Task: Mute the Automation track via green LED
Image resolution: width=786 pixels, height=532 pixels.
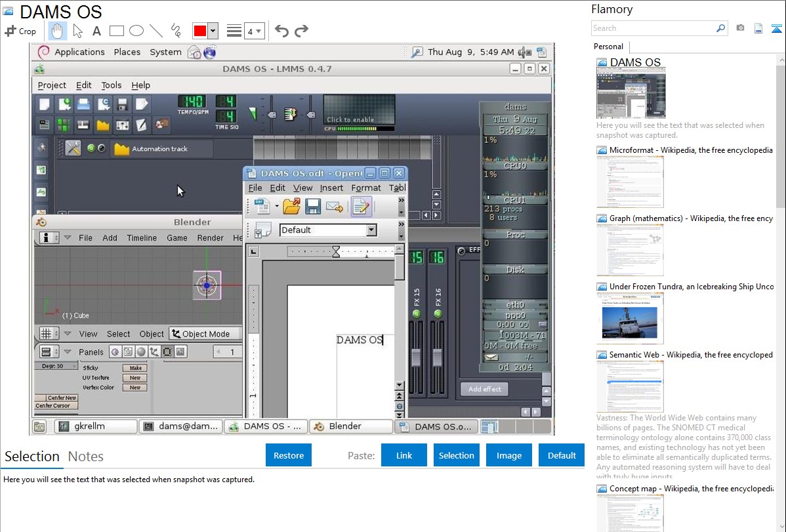Action: coord(91,148)
